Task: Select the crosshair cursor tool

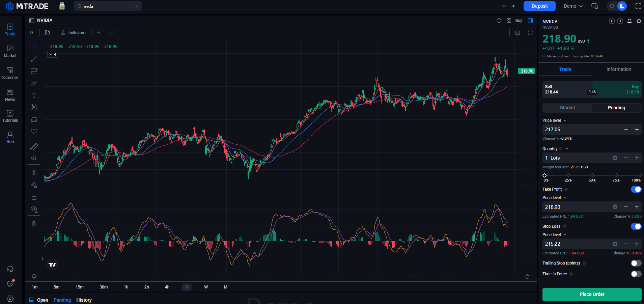Action: 34,47
